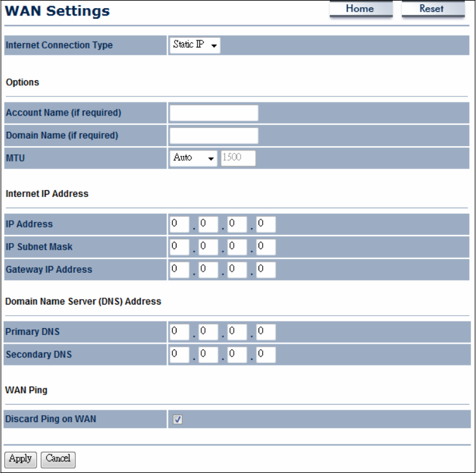Screen dimensions: 476x473
Task: Select the fourth octet of IP Address
Action: 266,224
